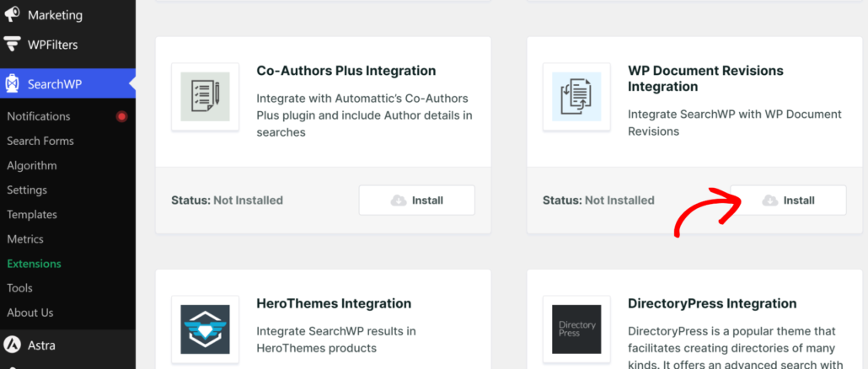Click the WP Document Revisions description text
This screenshot has width=868, height=369.
coord(735,123)
